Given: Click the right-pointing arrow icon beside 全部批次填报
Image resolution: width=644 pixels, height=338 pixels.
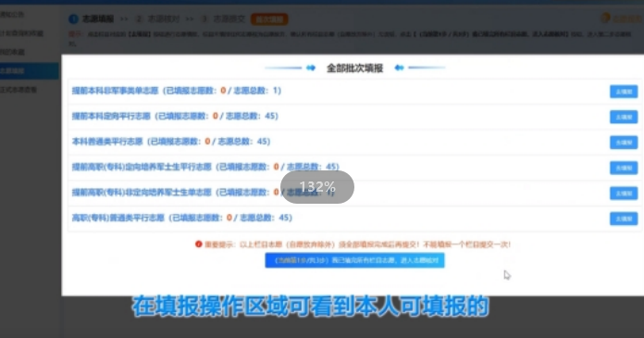Looking at the screenshot, I should (311, 68).
